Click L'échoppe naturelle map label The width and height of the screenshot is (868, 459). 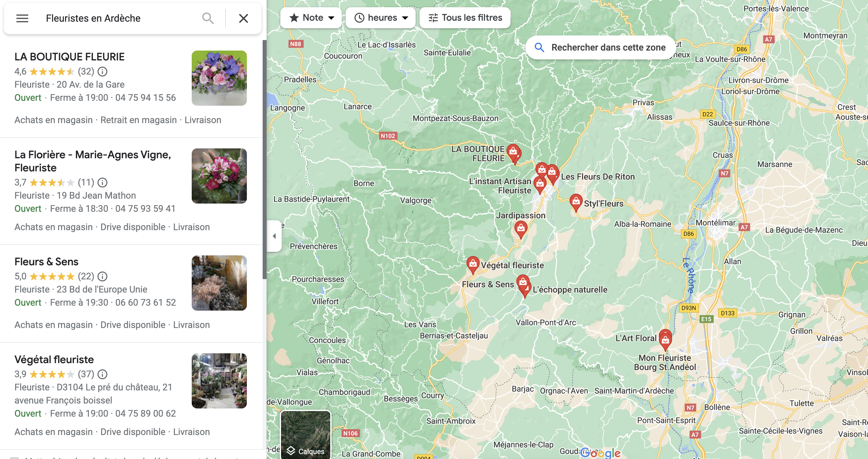coord(570,290)
